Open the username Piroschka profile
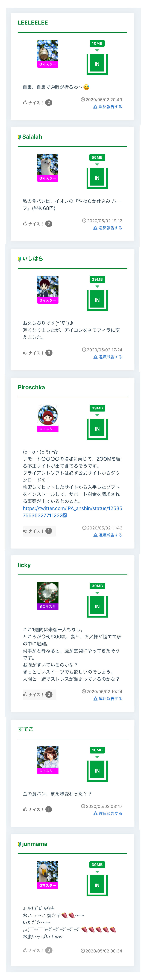The height and width of the screenshot is (980, 147). click(x=31, y=387)
